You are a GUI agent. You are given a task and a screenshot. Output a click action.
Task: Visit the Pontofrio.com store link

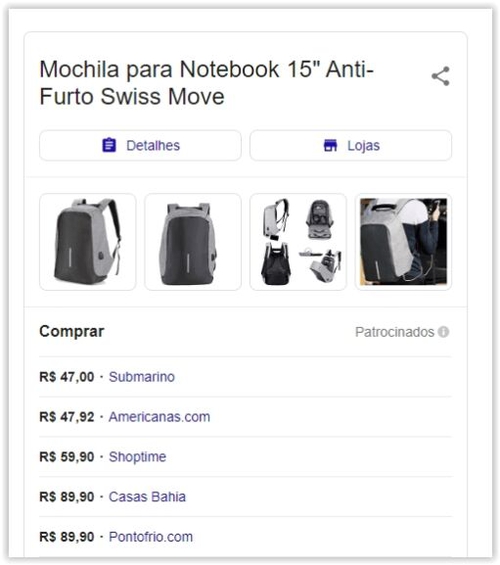[151, 537]
